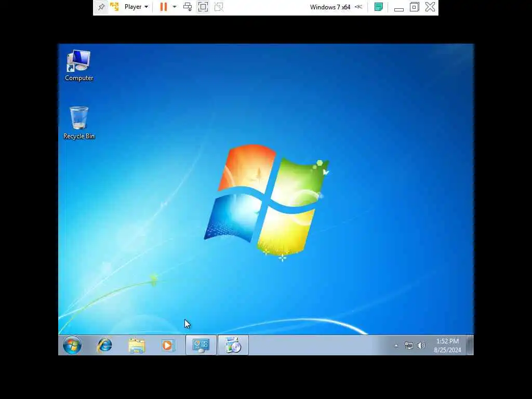Screen dimensions: 532x399
Task: Close the VMware Player window
Action: tap(430, 7)
